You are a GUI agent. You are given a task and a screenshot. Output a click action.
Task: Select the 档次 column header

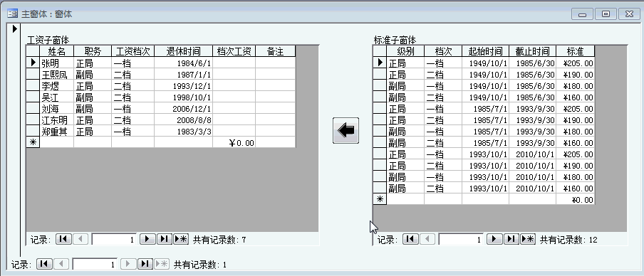443,51
